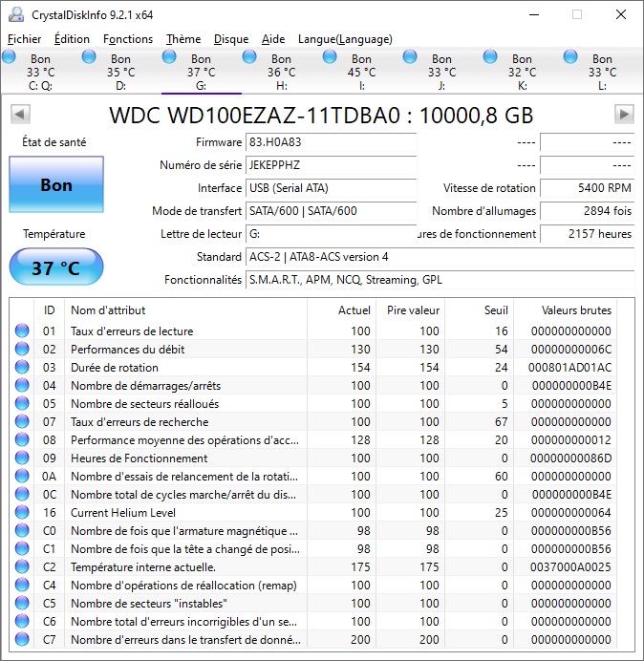The width and height of the screenshot is (644, 661).
Task: Click status orb for attribute 07 erreurs de recherche
Action: coord(22,421)
